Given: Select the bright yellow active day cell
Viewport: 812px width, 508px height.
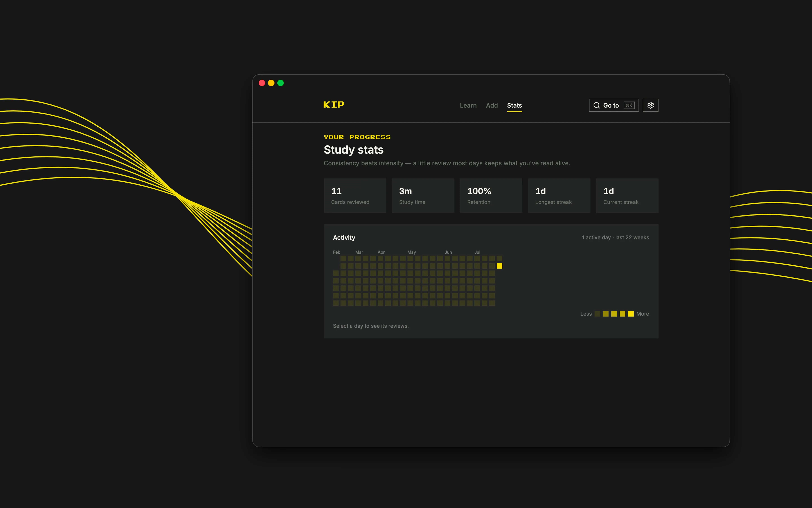Looking at the screenshot, I should (499, 266).
